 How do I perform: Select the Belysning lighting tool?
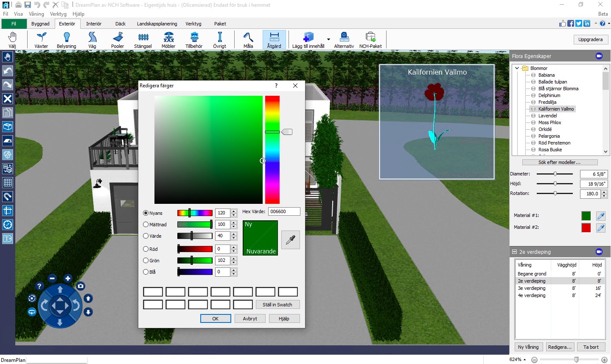tap(66, 39)
